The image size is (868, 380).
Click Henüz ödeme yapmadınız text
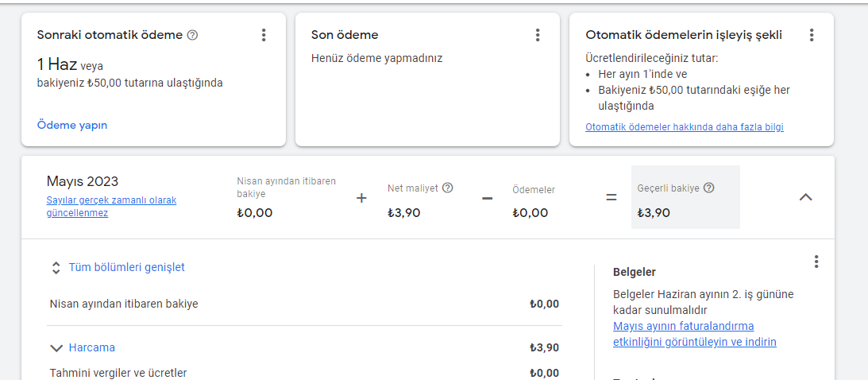377,58
